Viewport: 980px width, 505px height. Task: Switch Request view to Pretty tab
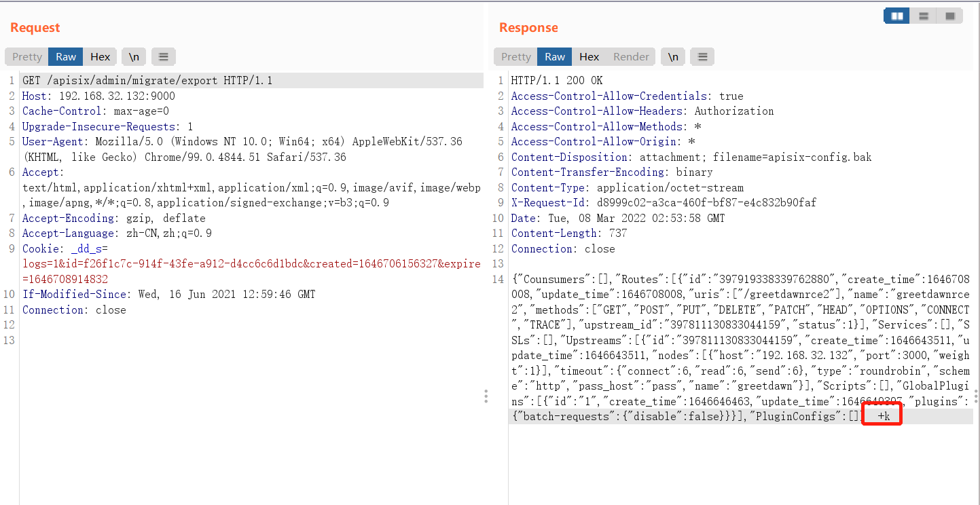(x=27, y=57)
